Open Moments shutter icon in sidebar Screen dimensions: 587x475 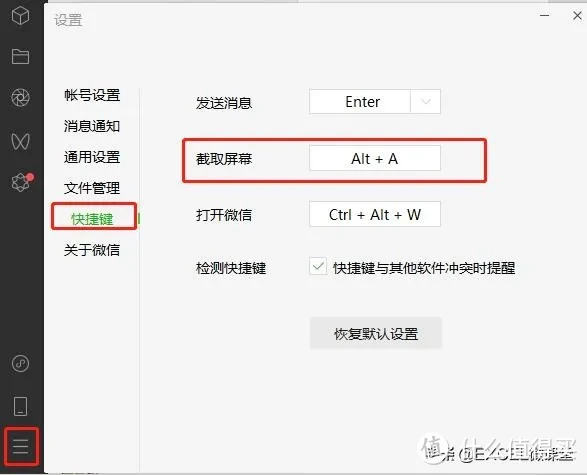pos(20,98)
